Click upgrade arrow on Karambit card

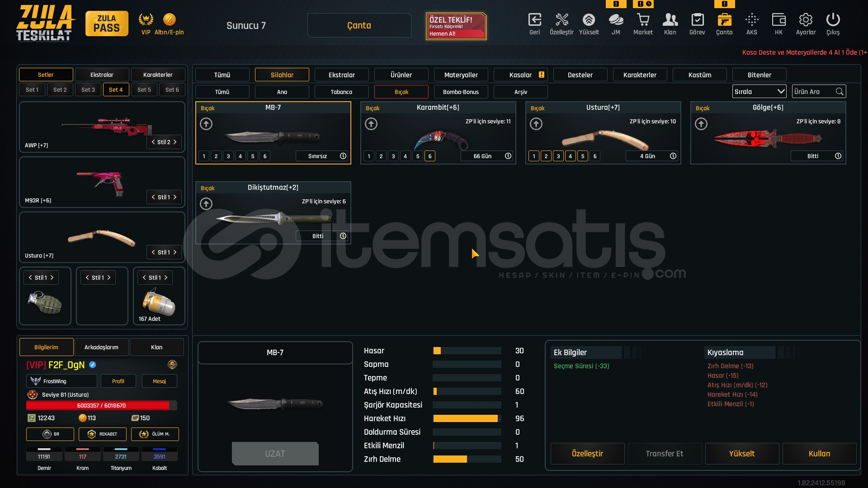pos(371,124)
